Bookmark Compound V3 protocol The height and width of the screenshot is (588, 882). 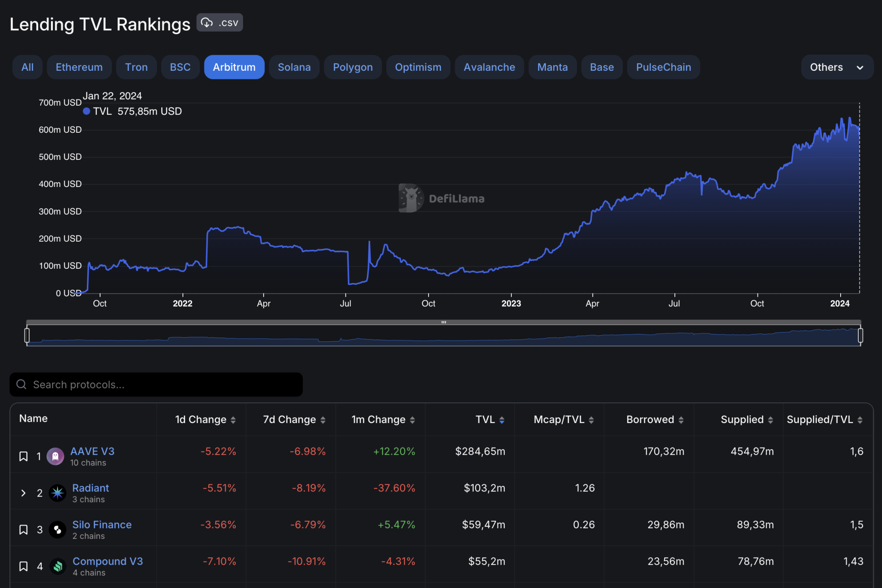23,566
